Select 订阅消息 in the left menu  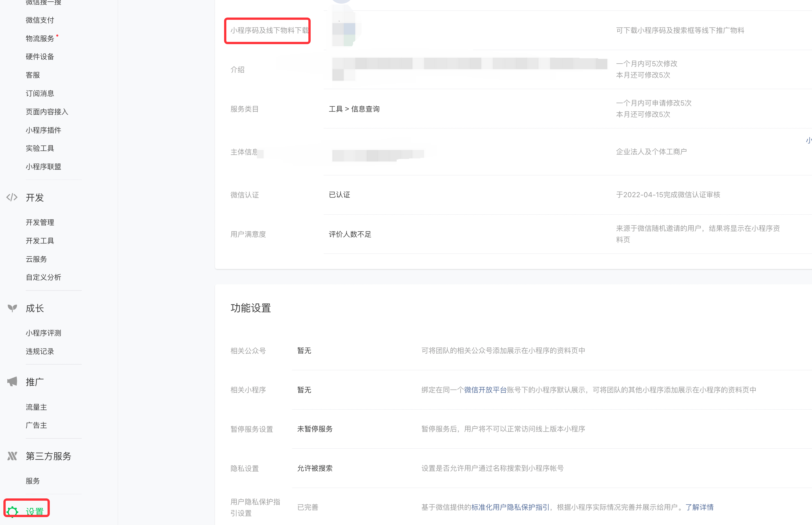pyautogui.click(x=40, y=93)
